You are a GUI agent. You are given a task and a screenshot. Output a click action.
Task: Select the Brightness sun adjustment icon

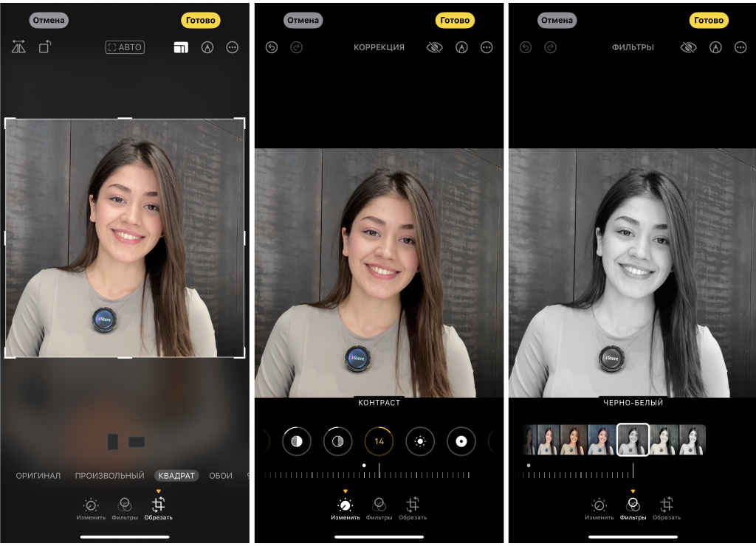pos(420,441)
